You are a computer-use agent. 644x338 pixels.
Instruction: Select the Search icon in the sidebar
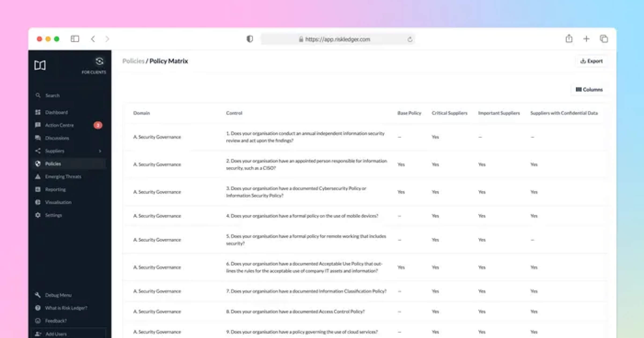[x=38, y=95]
